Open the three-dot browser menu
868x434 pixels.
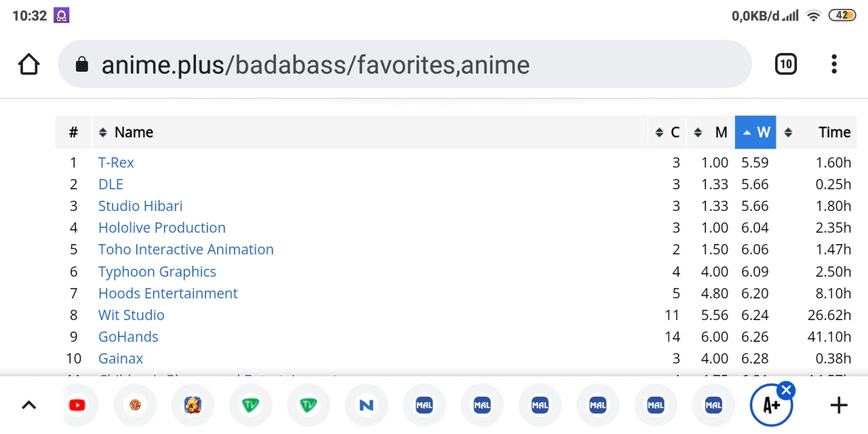pyautogui.click(x=834, y=64)
